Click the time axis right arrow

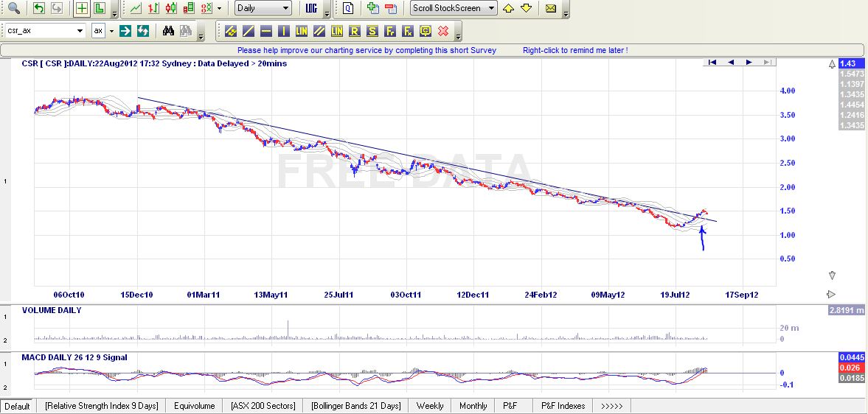click(831, 295)
